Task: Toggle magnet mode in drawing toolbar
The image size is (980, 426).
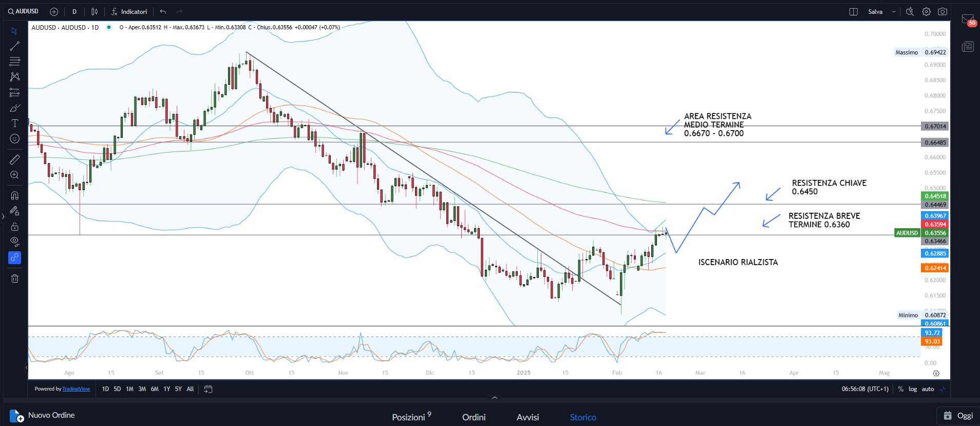Action: click(14, 196)
